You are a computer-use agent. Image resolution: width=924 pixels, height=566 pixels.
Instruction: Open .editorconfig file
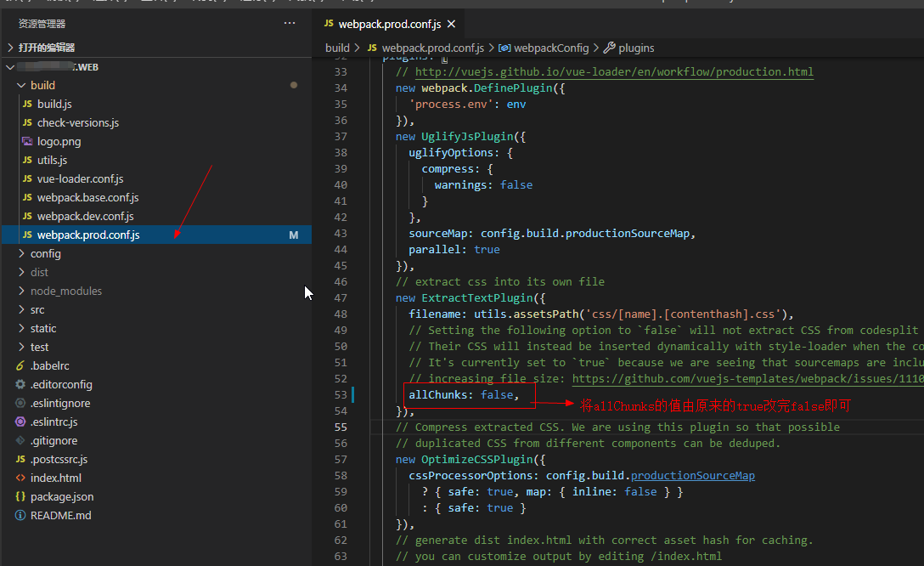(x=61, y=384)
